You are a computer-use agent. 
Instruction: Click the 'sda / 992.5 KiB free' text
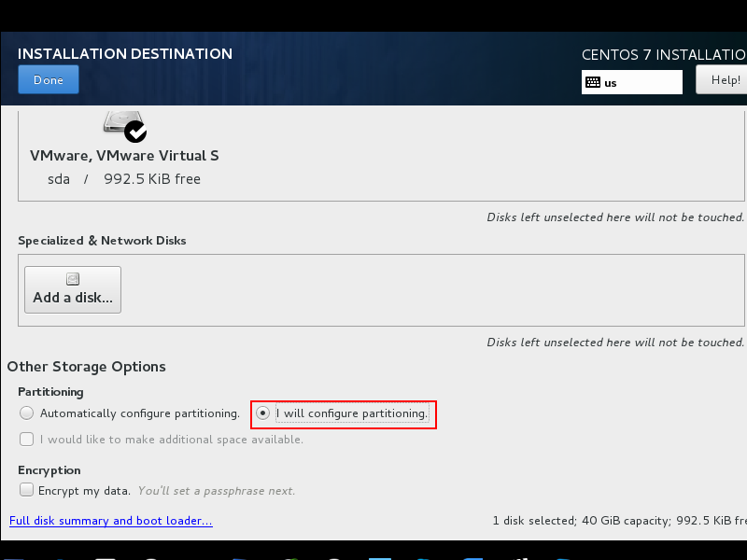(x=124, y=179)
